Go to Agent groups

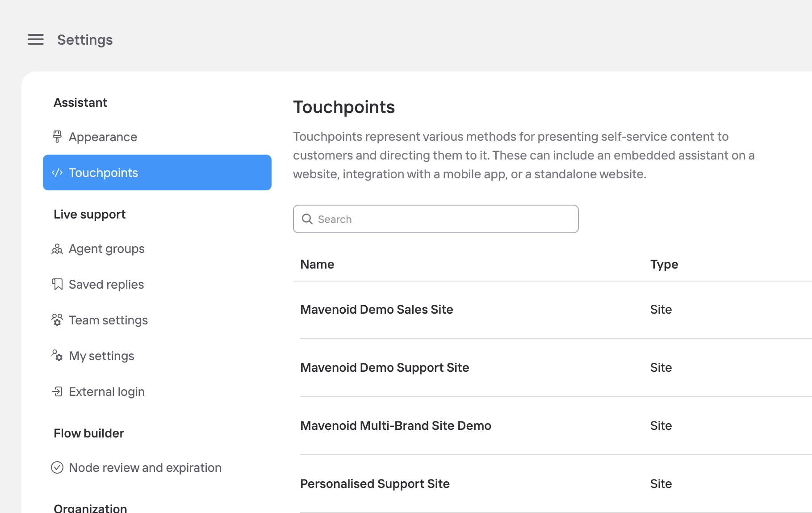point(157,248)
